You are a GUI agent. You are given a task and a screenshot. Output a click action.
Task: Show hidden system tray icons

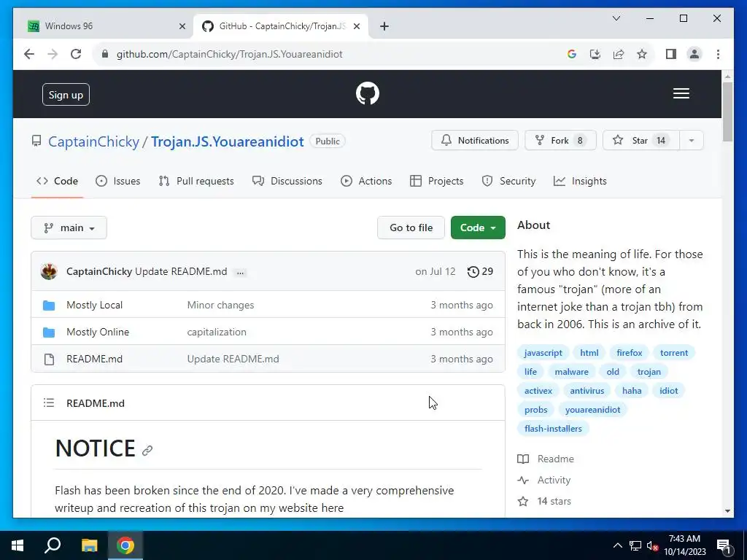coord(617,545)
